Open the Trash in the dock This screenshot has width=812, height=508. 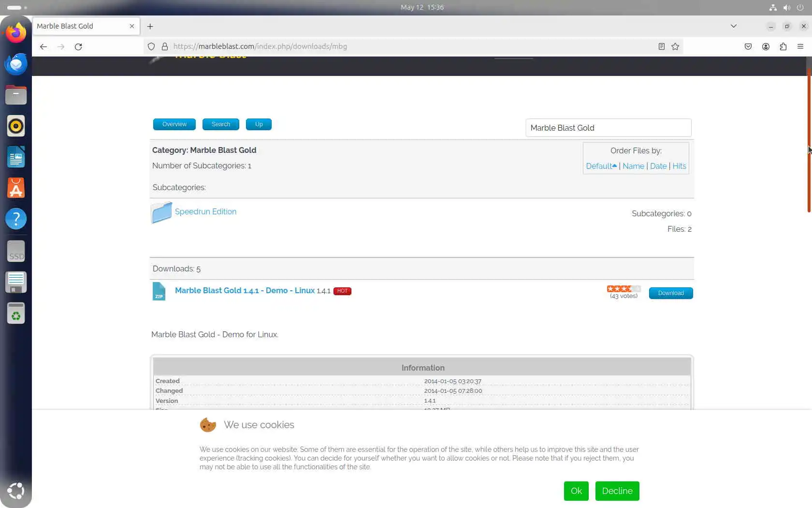pos(16,314)
